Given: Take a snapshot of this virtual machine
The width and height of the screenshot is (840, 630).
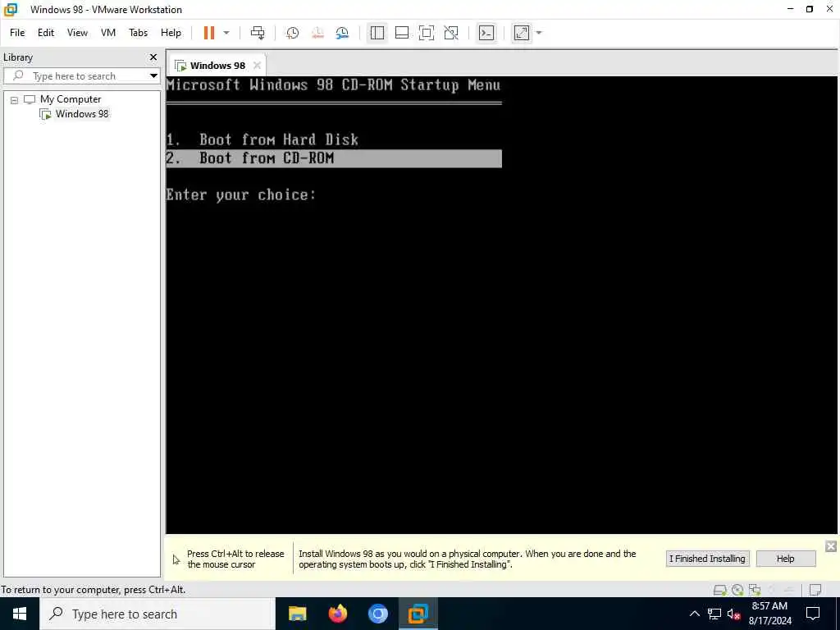Looking at the screenshot, I should 293,33.
